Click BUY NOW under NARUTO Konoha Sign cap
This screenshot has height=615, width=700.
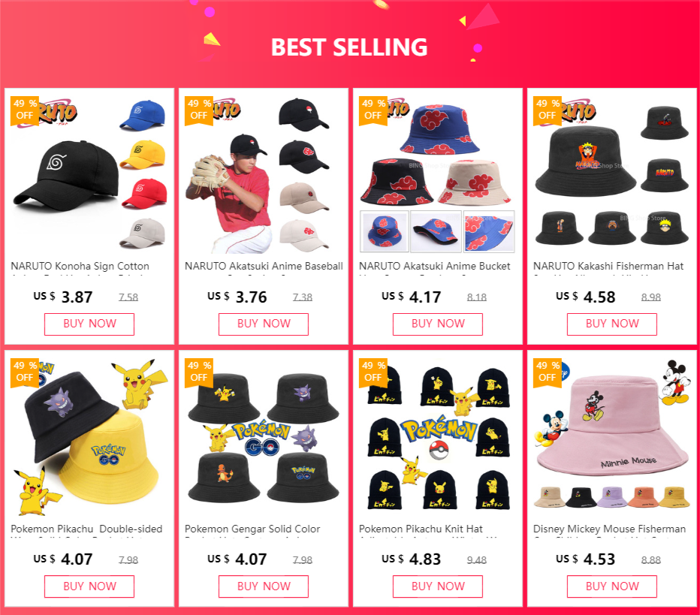tap(89, 324)
